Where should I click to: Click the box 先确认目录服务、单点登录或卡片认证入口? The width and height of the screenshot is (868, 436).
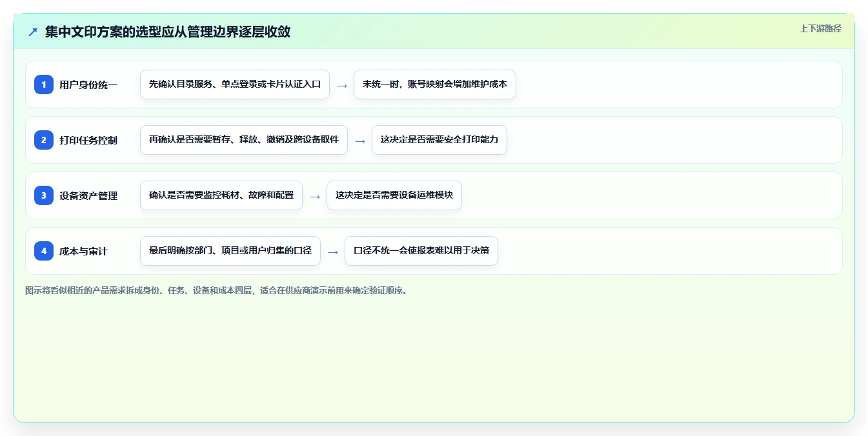pos(235,84)
